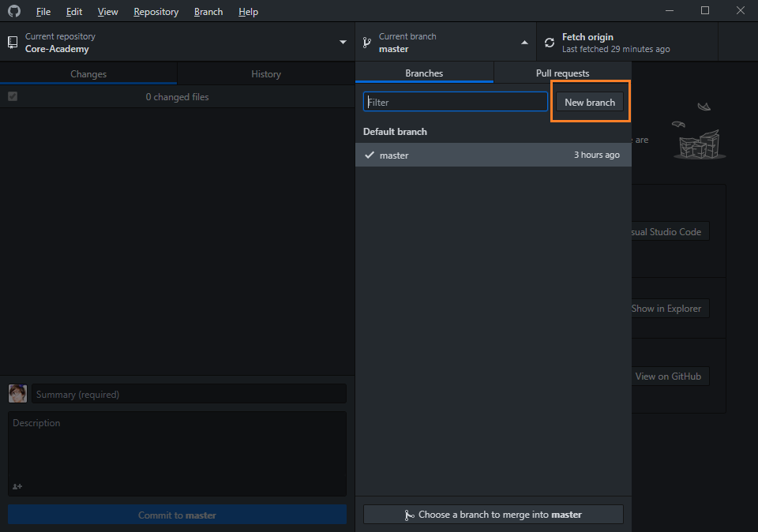
Task: Click the Show in Explorer button
Action: click(666, 309)
